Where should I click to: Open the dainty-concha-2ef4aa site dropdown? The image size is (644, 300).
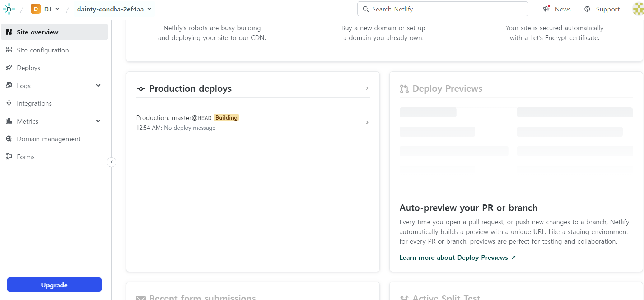tap(114, 9)
